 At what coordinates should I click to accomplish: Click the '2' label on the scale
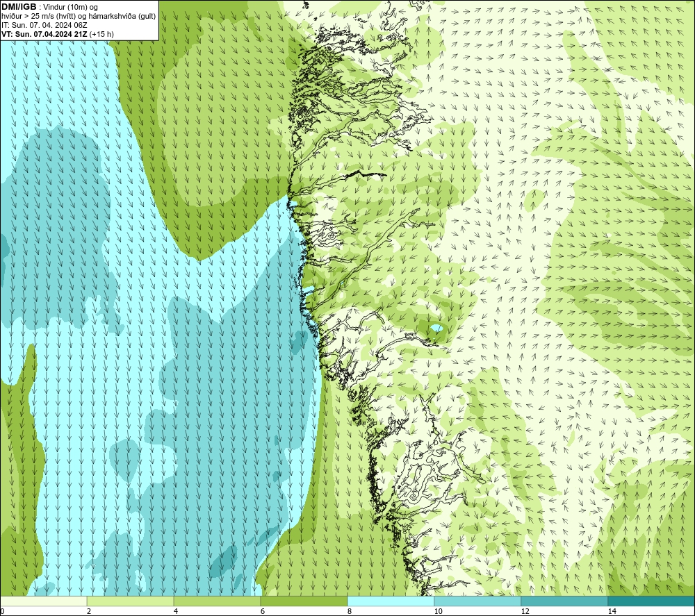(89, 612)
